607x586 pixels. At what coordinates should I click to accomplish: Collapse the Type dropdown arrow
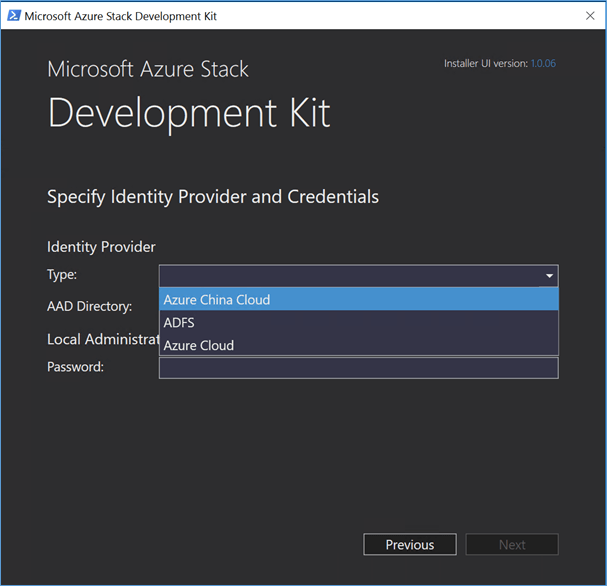pyautogui.click(x=549, y=276)
